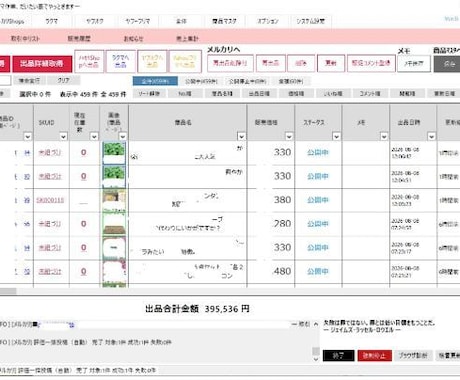Image resolution: width=460 pixels, height=380 pixels.
Task: Open 取引中リスト in the pink bar
Action: tap(25, 39)
